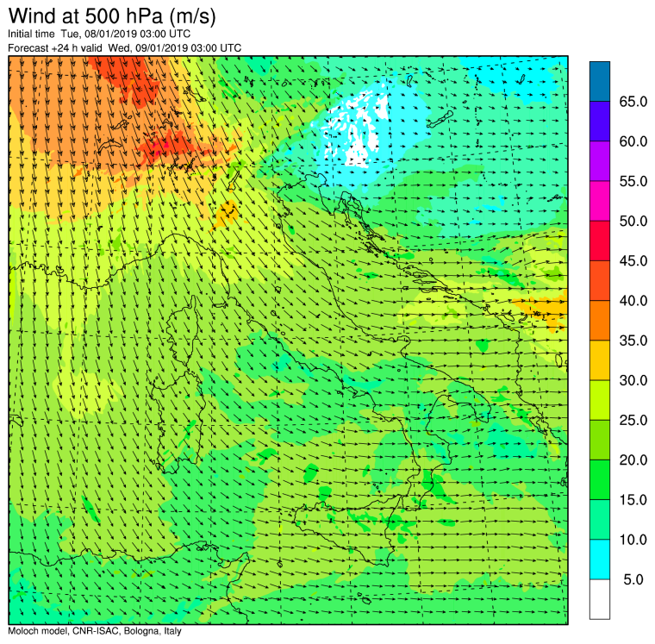This screenshot has height=644, width=655.
Task: Click the 'Initial time' line of text
Action: click(99, 34)
